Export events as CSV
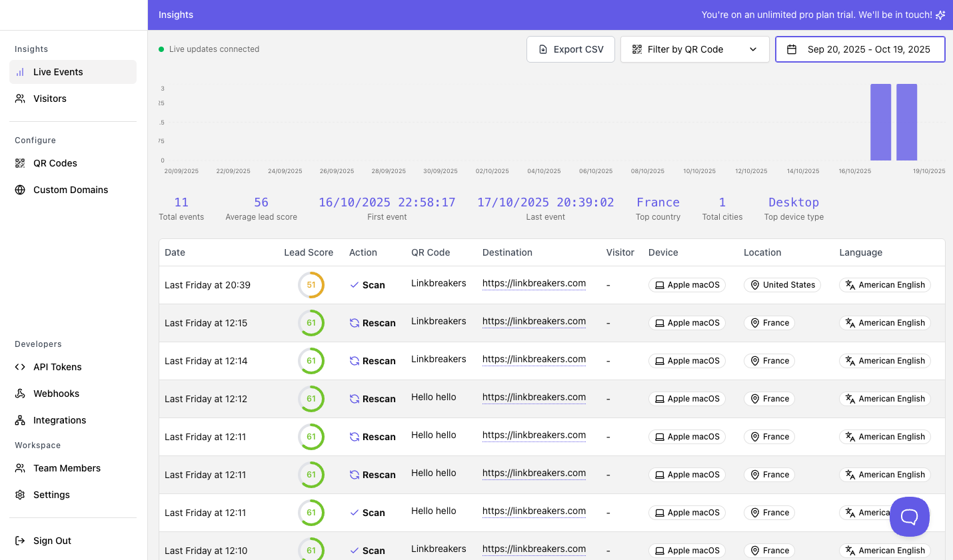This screenshot has width=953, height=560. [x=570, y=49]
